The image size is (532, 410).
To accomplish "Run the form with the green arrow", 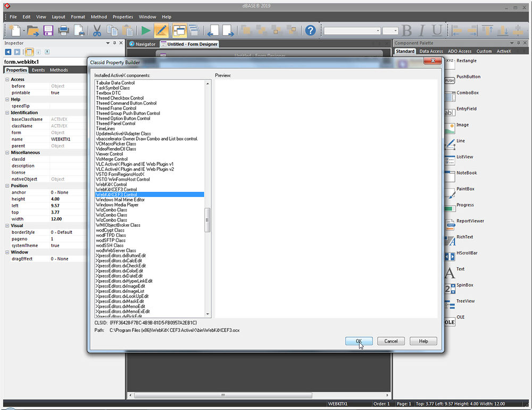I will (146, 30).
